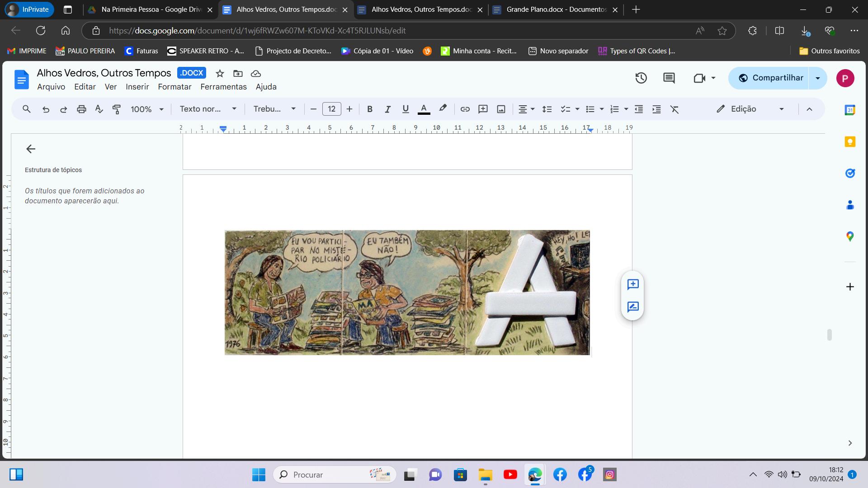Click the clear formatting icon
The width and height of the screenshot is (868, 488).
675,109
